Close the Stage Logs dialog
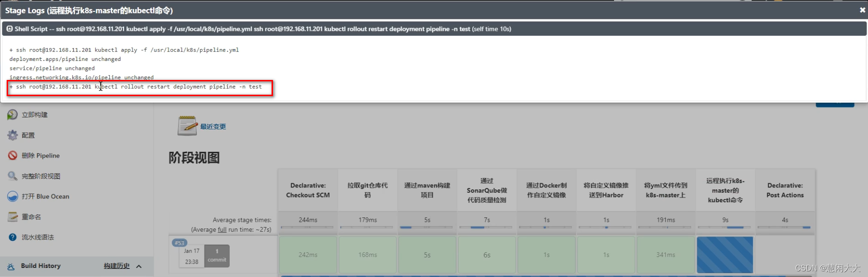868x277 pixels. (862, 10)
